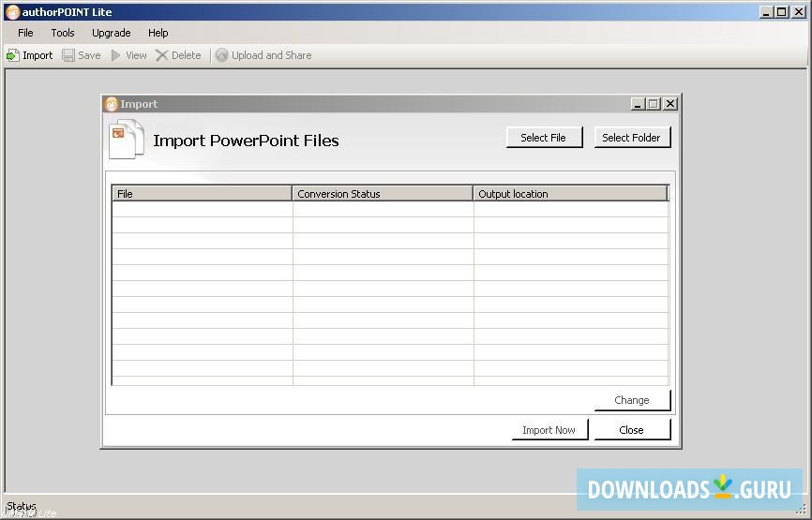
Task: Click the authorPOINT Lite title bar logo
Action: (x=12, y=11)
